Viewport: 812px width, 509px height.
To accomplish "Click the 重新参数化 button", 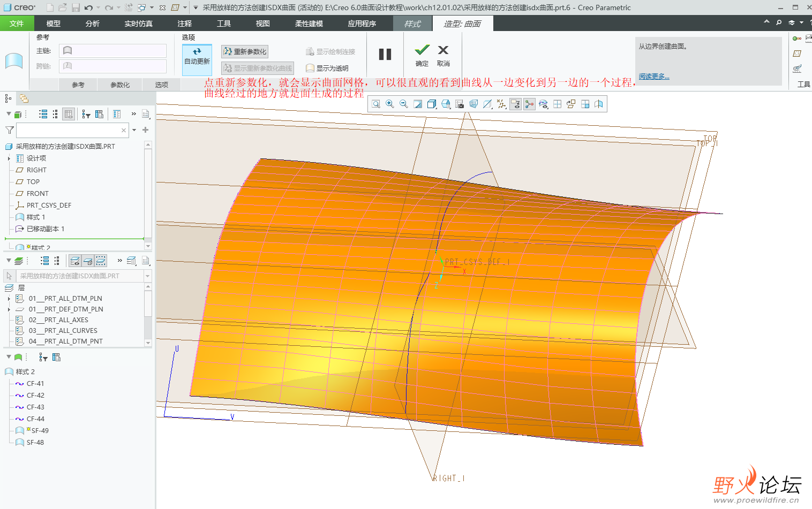I will pyautogui.click(x=245, y=51).
